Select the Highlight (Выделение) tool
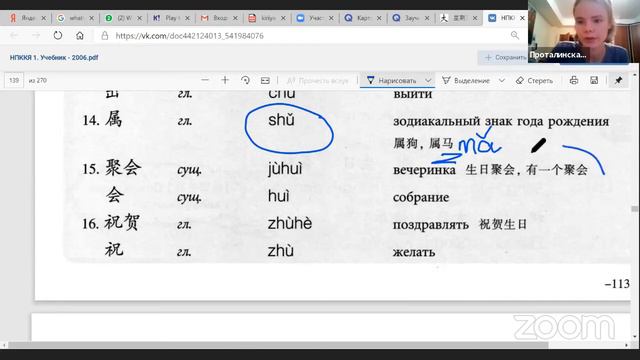Image resolution: width=640 pixels, height=360 pixels. pyautogui.click(x=466, y=81)
